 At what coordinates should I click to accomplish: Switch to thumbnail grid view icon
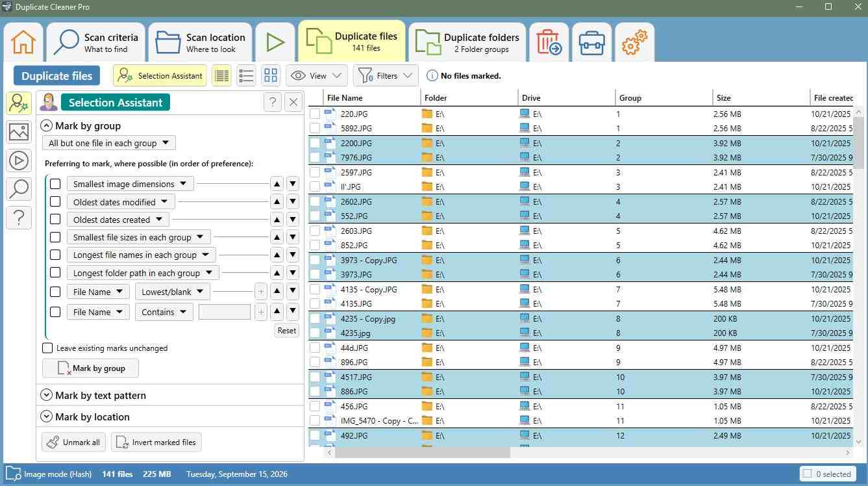[x=271, y=75]
